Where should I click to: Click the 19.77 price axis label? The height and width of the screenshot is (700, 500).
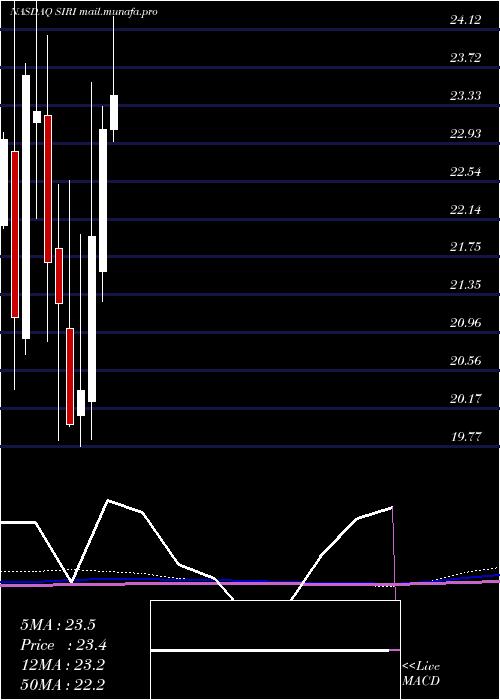[466, 437]
